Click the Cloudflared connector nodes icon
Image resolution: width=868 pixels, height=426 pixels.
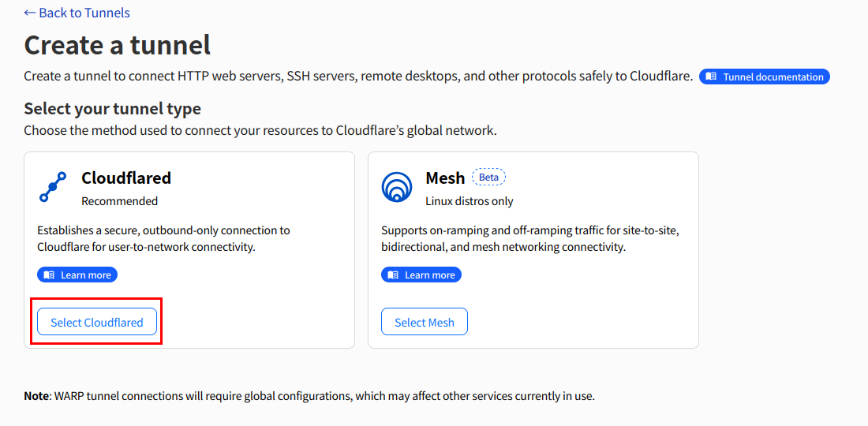(x=53, y=186)
